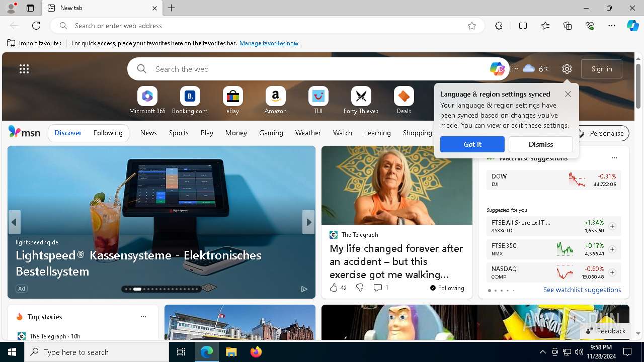Add FTSE 350 to watchlist
Viewport: 644px width, 362px height.
click(612, 249)
